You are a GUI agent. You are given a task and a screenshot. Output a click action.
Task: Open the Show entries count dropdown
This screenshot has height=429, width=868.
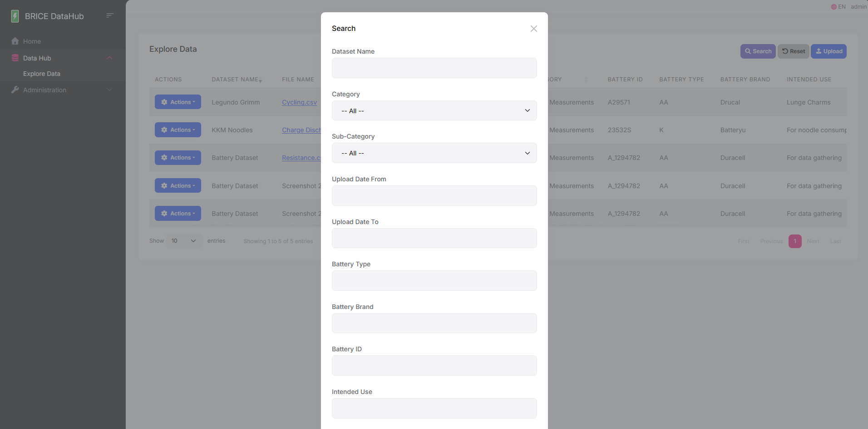[x=184, y=241]
